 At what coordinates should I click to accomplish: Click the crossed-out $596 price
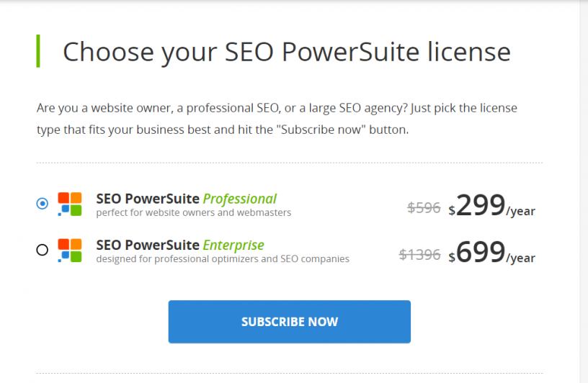[x=424, y=207]
